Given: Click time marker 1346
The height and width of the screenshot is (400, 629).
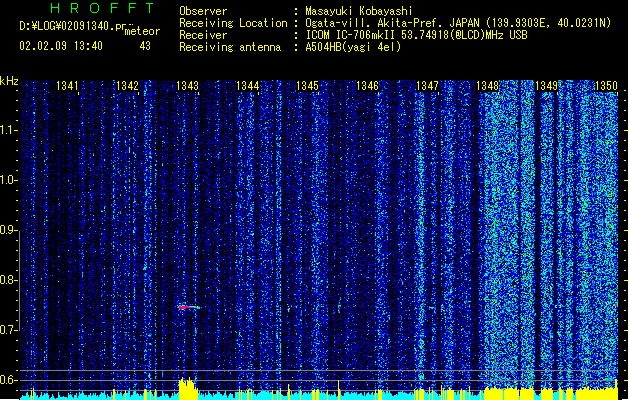Looking at the screenshot, I should click(367, 86).
